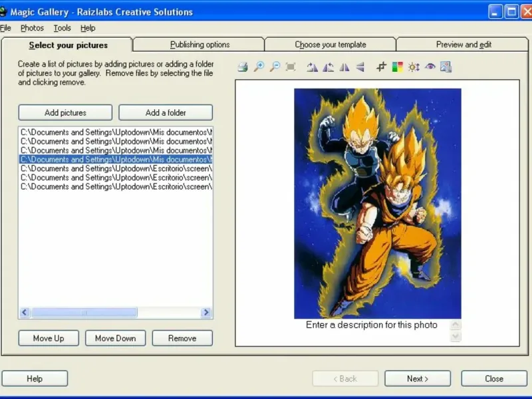The image size is (532, 399).
Task: Click the description box down arrow
Action: (456, 336)
